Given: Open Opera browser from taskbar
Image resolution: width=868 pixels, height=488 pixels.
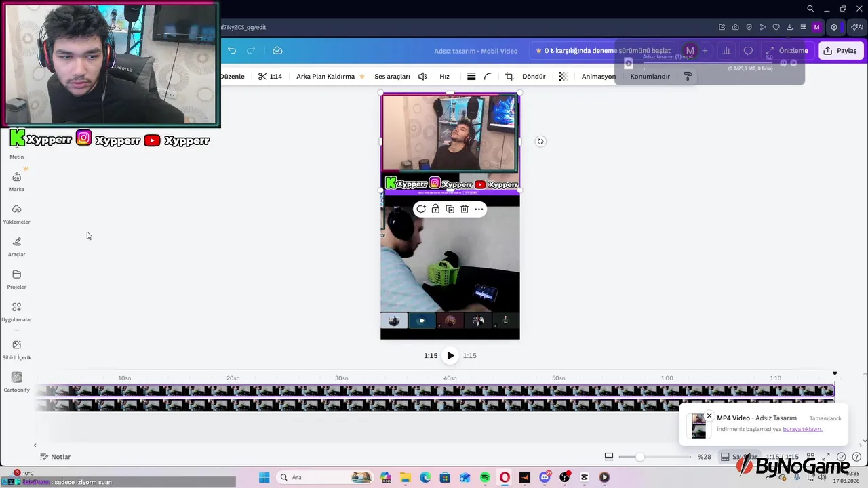Looking at the screenshot, I should coord(505,477).
